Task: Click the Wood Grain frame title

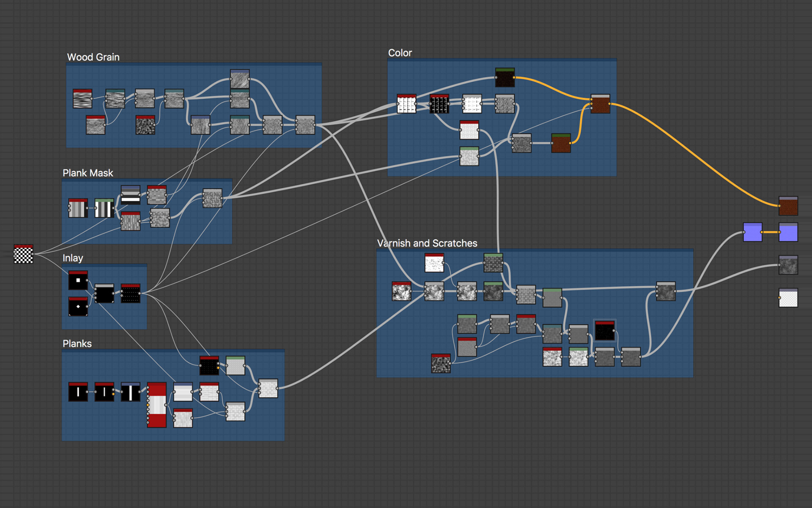Action: click(x=93, y=57)
